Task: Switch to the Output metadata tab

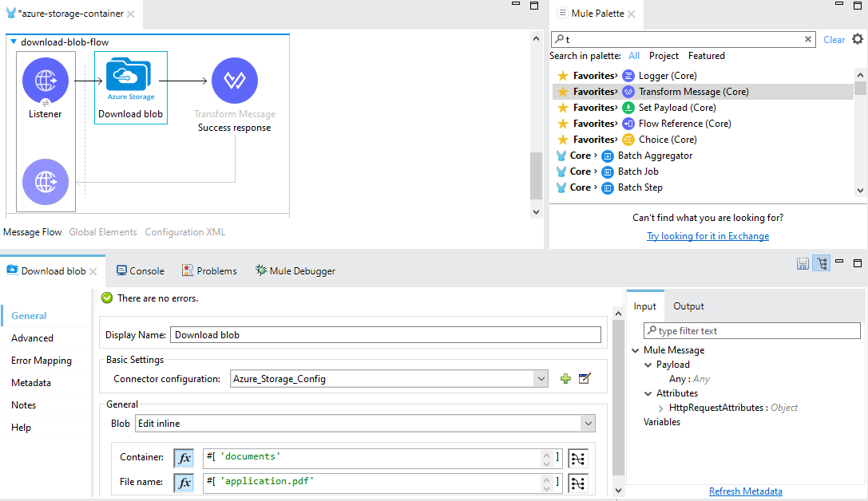Action: pyautogui.click(x=688, y=306)
